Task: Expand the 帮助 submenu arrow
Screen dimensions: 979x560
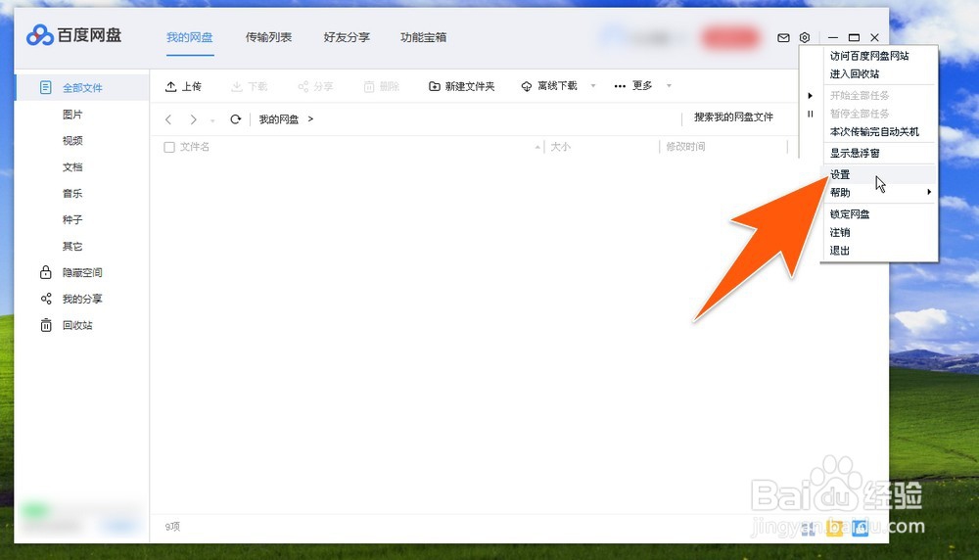Action: click(x=929, y=192)
